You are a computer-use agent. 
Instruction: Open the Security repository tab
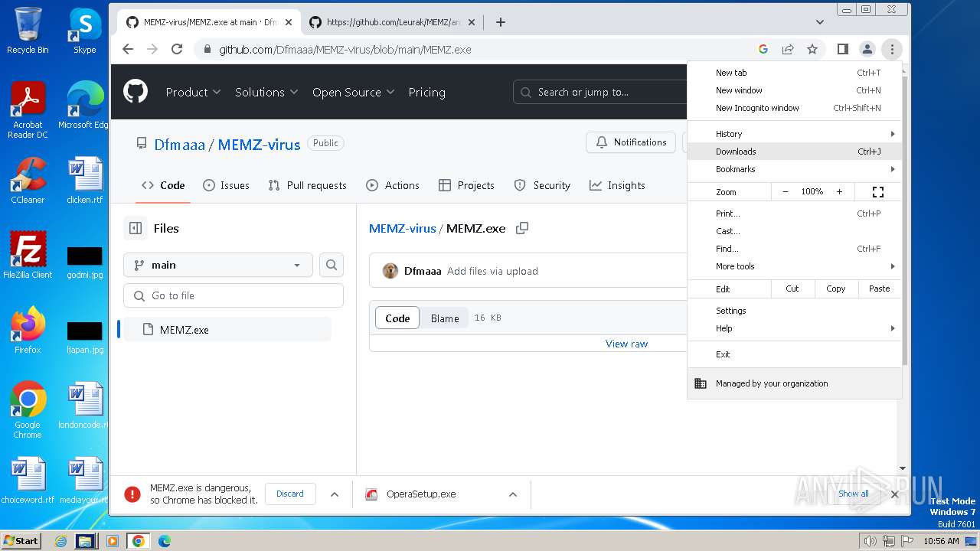(x=542, y=185)
